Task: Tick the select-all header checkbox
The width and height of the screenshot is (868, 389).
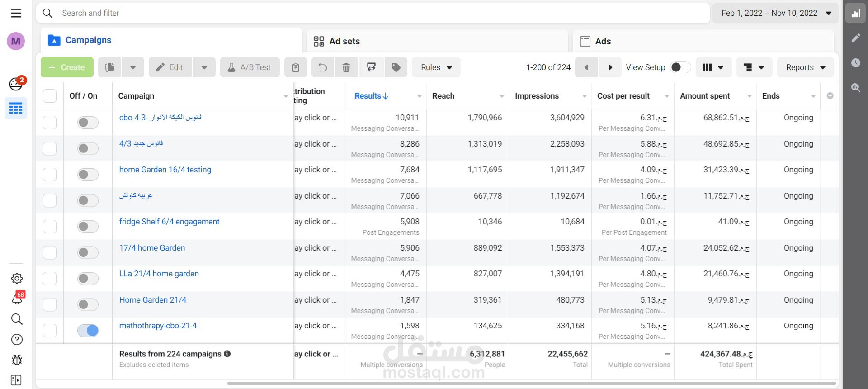Action: pyautogui.click(x=50, y=96)
